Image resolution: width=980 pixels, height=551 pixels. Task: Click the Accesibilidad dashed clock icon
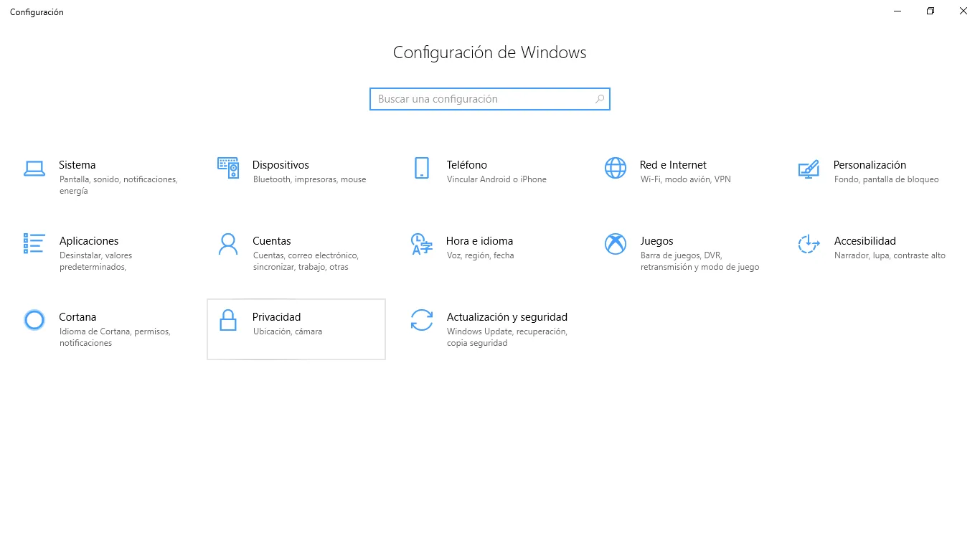pyautogui.click(x=809, y=244)
